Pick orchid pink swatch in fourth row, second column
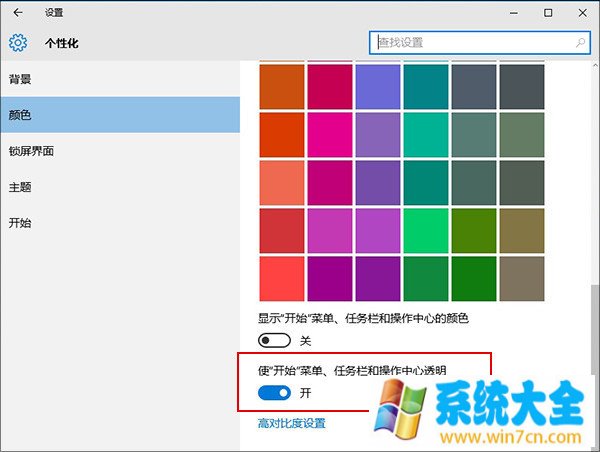 [x=330, y=231]
